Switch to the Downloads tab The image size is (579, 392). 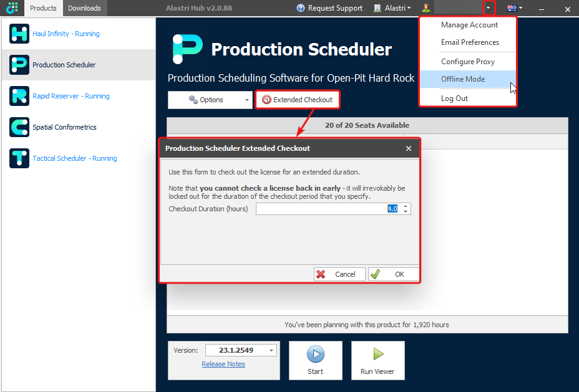pyautogui.click(x=85, y=8)
